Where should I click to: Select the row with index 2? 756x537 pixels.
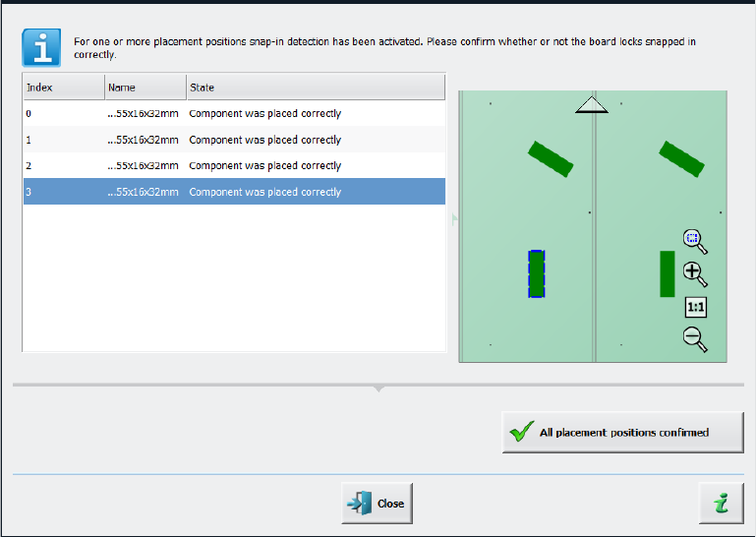pos(233,166)
